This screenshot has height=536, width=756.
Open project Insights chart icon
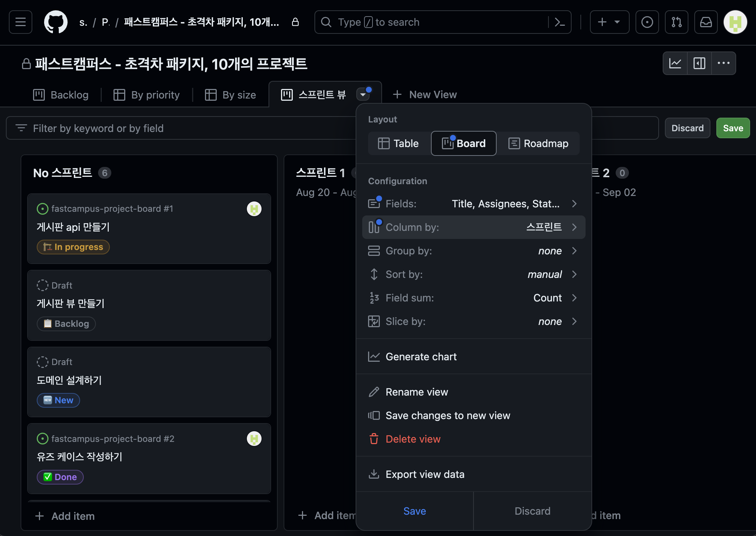[675, 63]
